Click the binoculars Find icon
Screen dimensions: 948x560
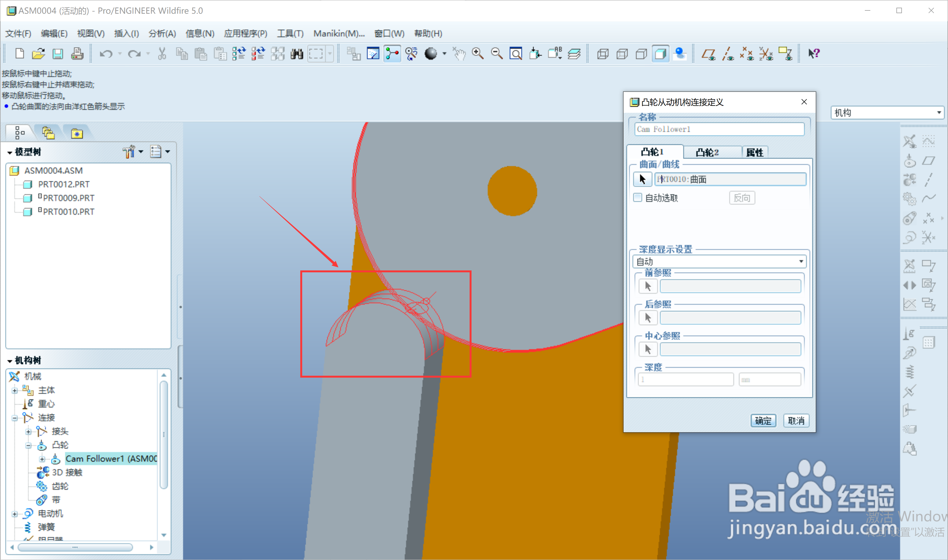coord(297,54)
